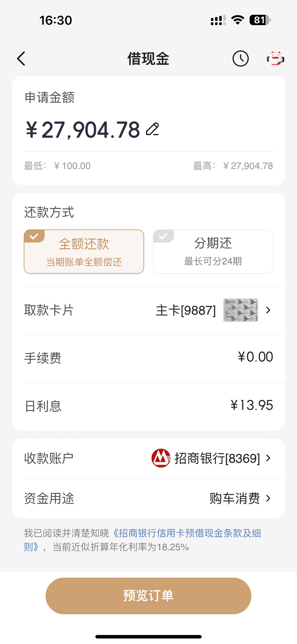
Task: Open 资金用途 purpose selection chevron
Action: [x=268, y=498]
